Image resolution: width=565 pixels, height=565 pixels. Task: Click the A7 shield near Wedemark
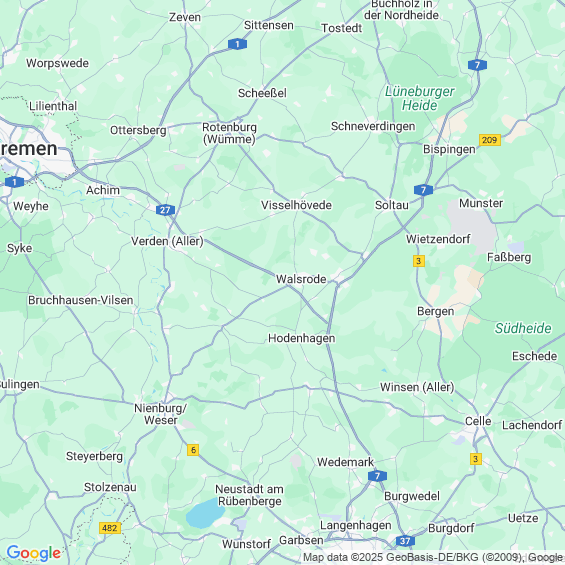[x=377, y=476]
